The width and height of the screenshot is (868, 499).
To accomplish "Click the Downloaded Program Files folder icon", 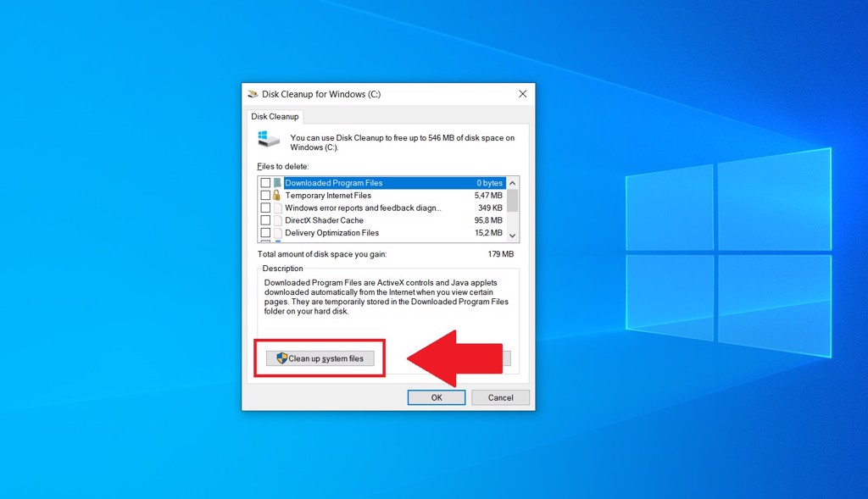I will (277, 182).
